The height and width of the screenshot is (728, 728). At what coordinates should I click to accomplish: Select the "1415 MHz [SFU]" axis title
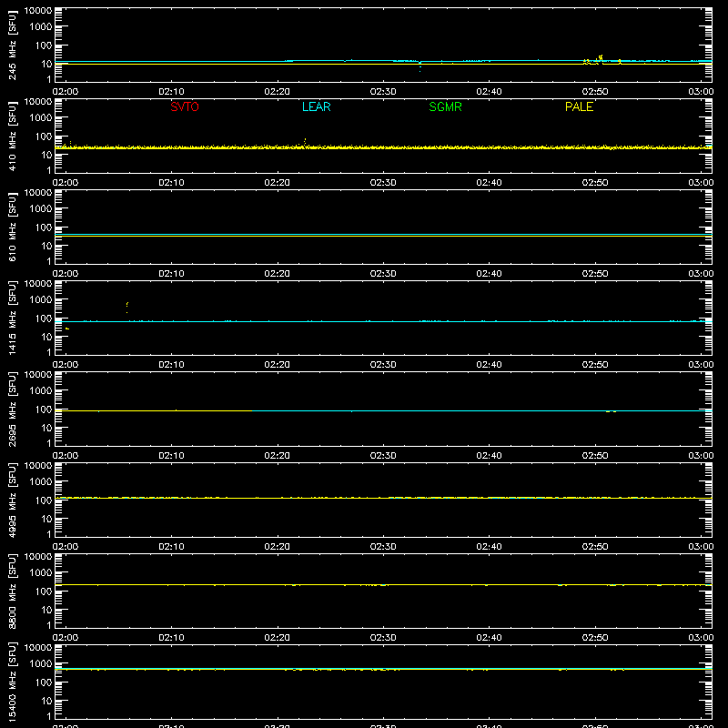coord(12,318)
